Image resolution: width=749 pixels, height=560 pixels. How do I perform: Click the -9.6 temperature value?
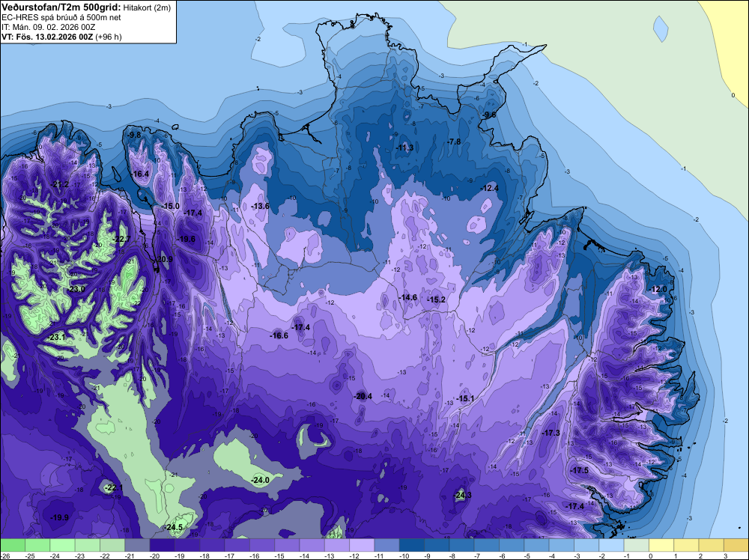[x=490, y=115]
